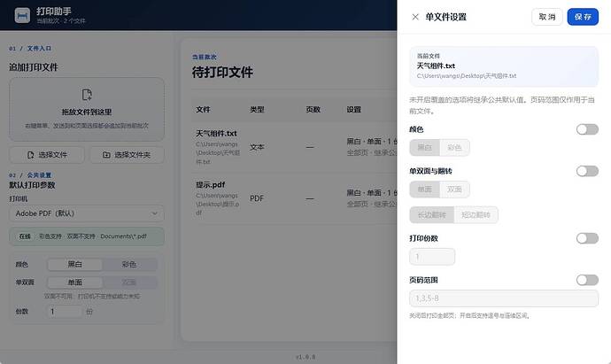
Task: Click the file icon in 选择文件 button
Action: pos(30,155)
